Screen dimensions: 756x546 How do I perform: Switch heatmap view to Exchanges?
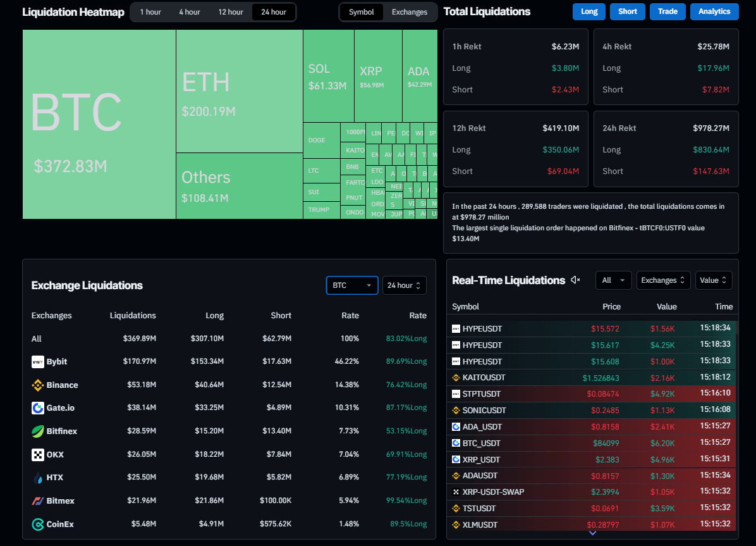409,12
